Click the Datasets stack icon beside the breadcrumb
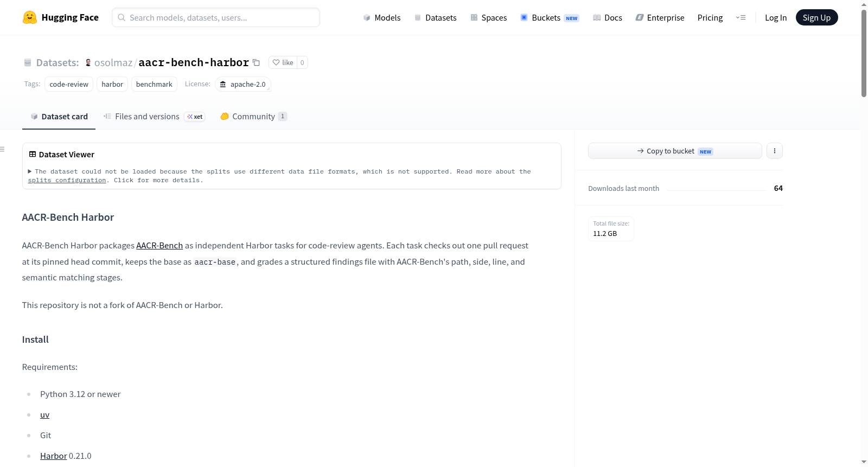Image resolution: width=868 pixels, height=467 pixels. coord(28,62)
